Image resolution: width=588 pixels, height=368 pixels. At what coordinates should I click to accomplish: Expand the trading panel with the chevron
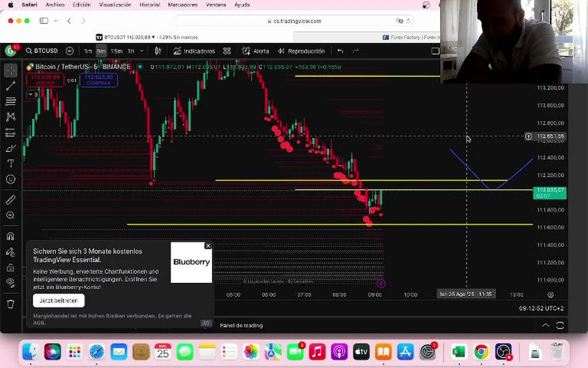[546, 326]
